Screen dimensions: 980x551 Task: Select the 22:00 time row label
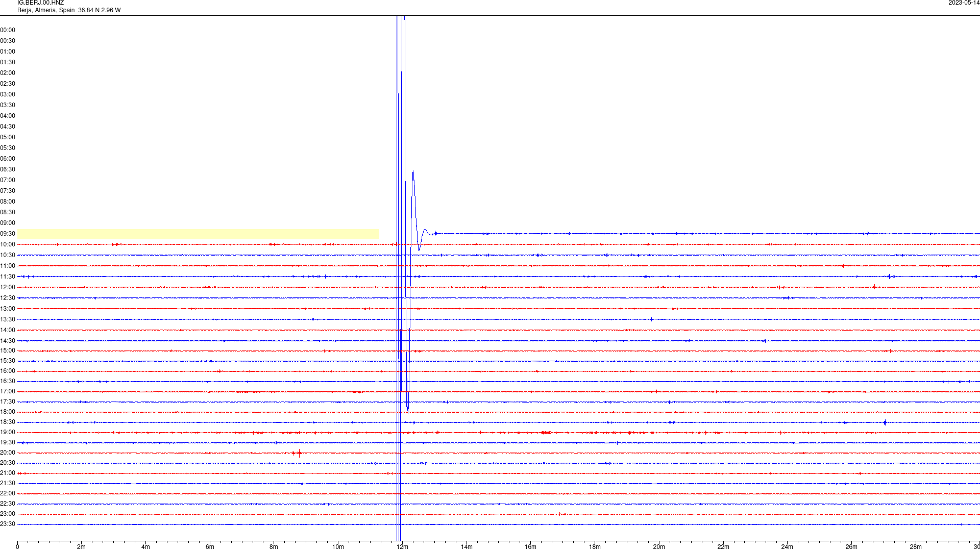pyautogui.click(x=8, y=493)
